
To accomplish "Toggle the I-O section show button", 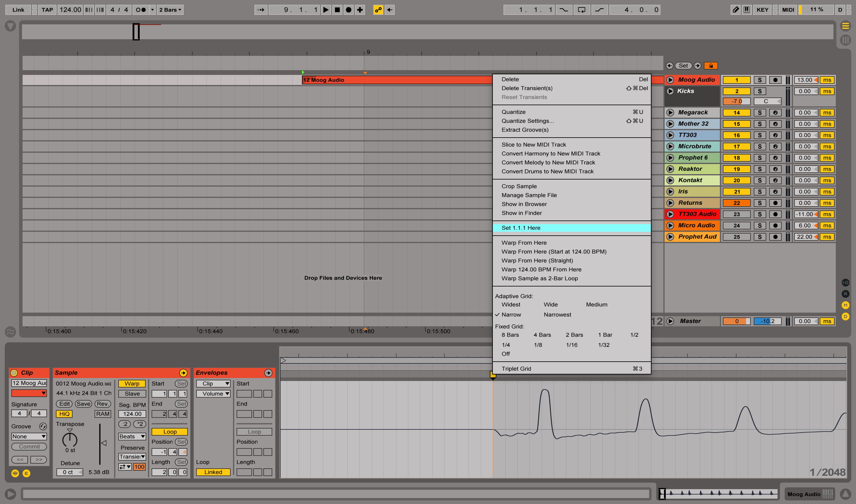I will 846,283.
